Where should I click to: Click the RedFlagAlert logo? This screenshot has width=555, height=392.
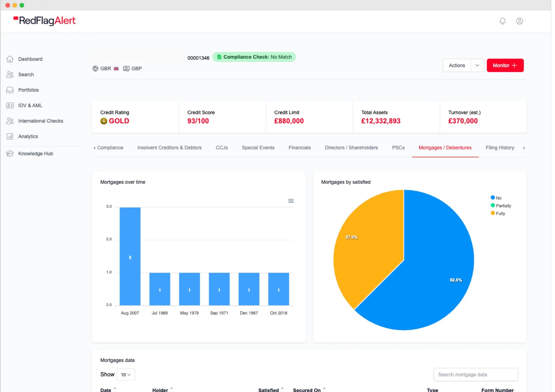click(x=44, y=21)
